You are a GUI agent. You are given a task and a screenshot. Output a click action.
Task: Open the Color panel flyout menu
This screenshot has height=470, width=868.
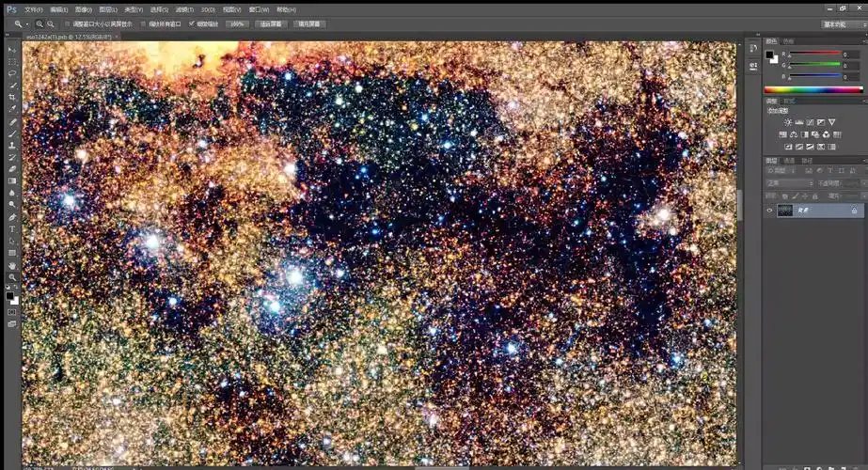(x=864, y=41)
